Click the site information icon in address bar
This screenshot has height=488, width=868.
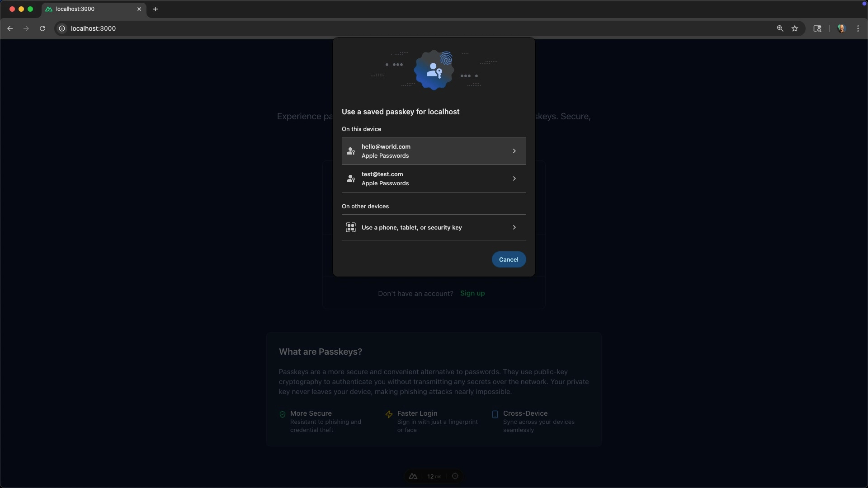click(61, 28)
